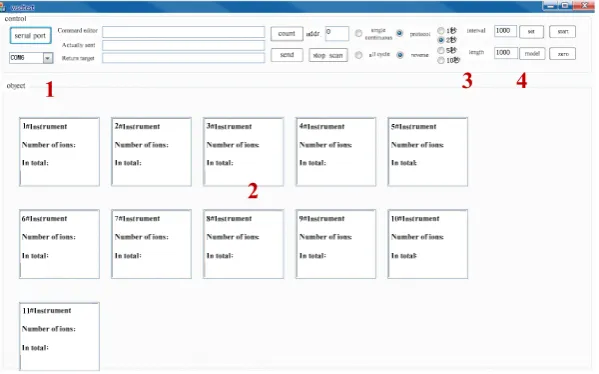Focus the addr input box
The image size is (599, 374).
[x=337, y=33]
